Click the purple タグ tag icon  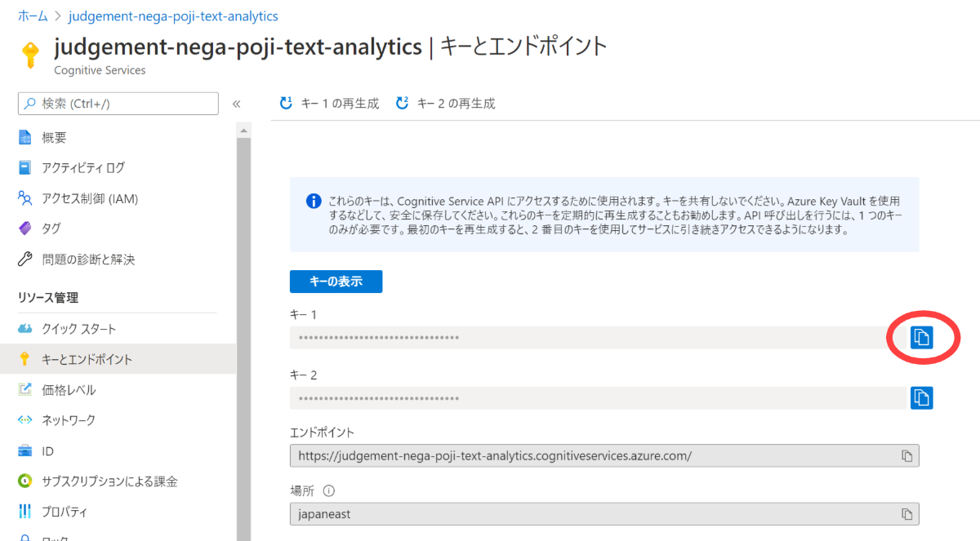point(25,228)
